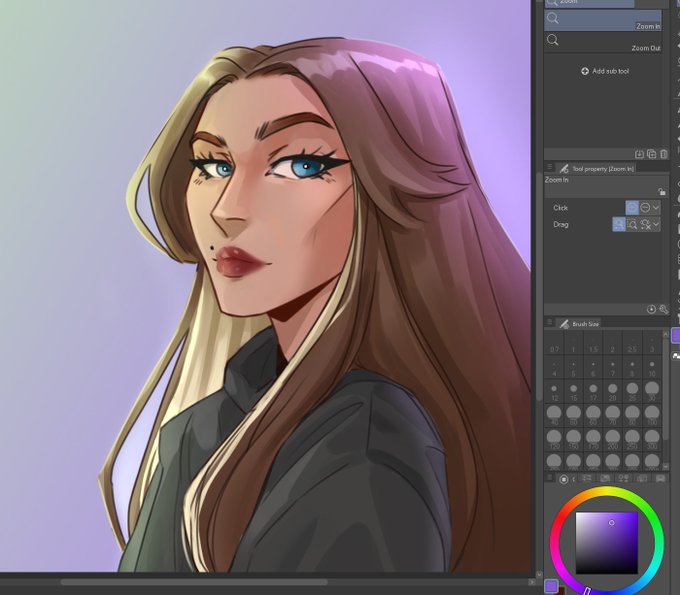Select brush size 200

(612, 439)
